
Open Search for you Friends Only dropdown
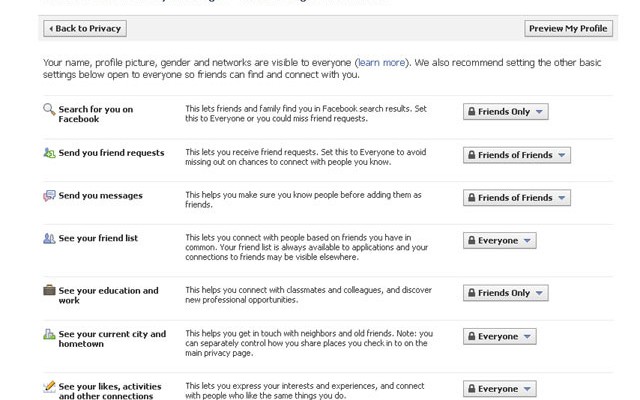click(505, 112)
